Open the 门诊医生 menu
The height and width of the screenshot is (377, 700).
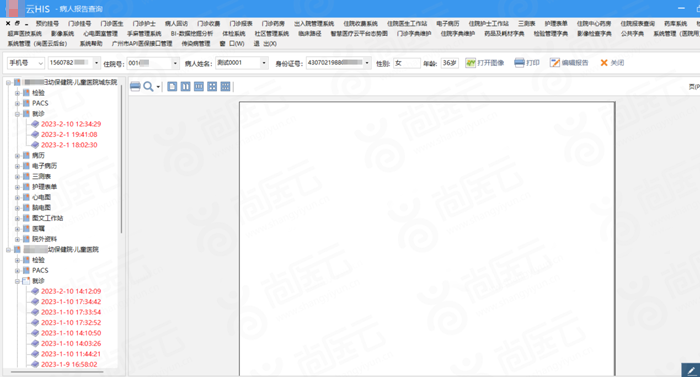[x=112, y=23]
